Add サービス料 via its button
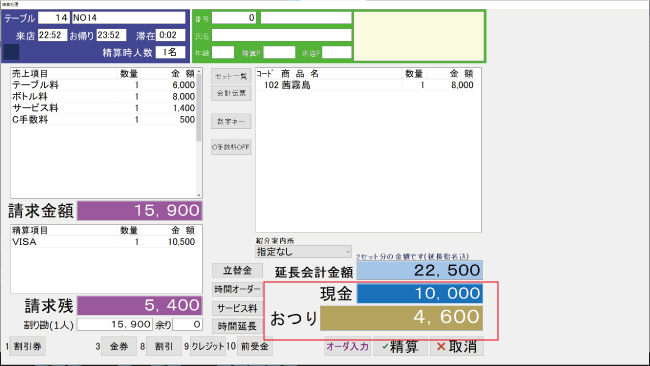The height and width of the screenshot is (366, 650). (x=237, y=308)
